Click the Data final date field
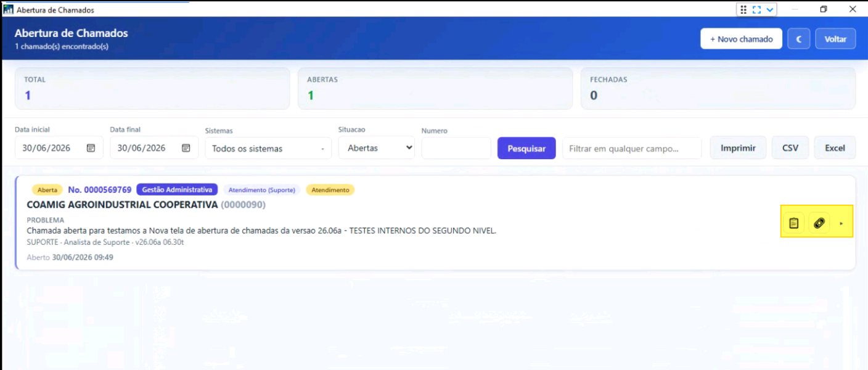The height and width of the screenshot is (370, 868). (154, 148)
